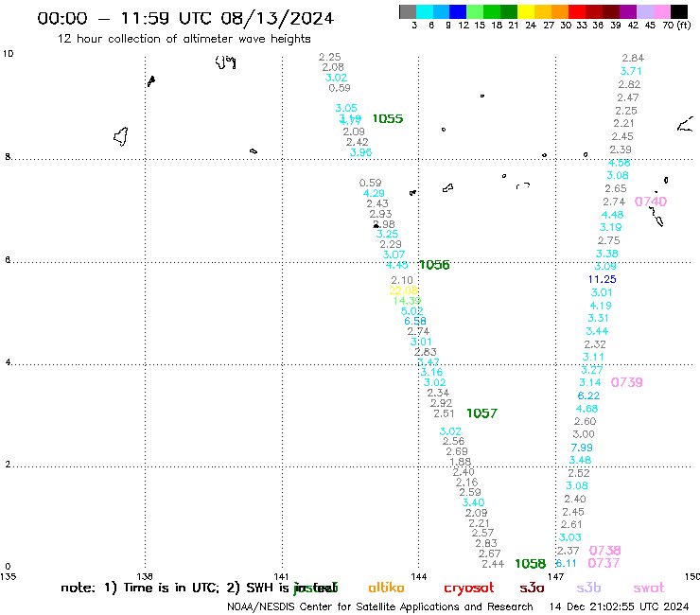Click the 4.29 wave height value
The image size is (700, 615).
[374, 193]
